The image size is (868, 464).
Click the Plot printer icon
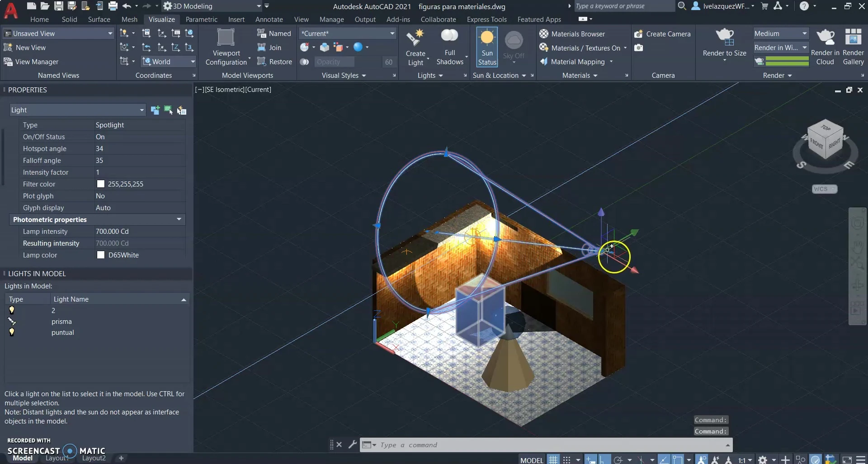[113, 6]
